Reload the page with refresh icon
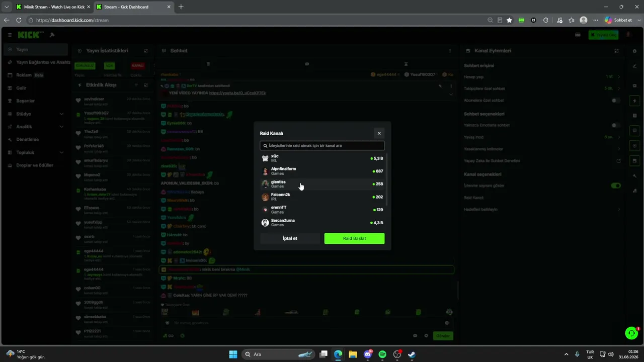This screenshot has height=362, width=644. (x=19, y=20)
